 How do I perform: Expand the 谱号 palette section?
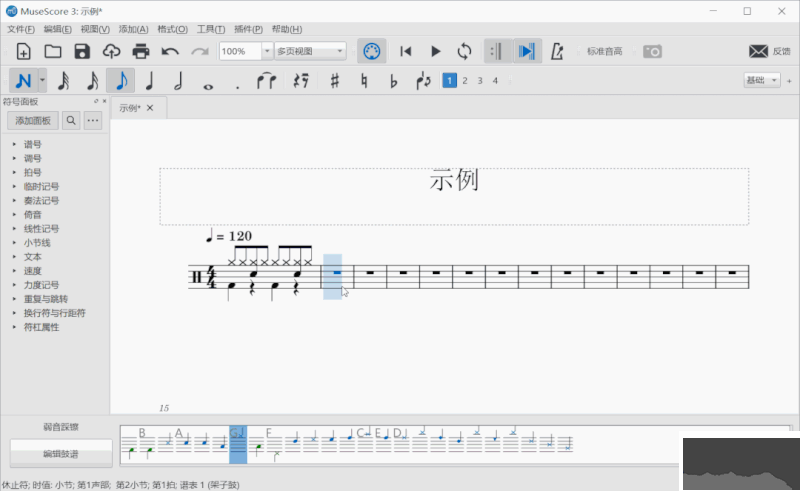(33, 144)
